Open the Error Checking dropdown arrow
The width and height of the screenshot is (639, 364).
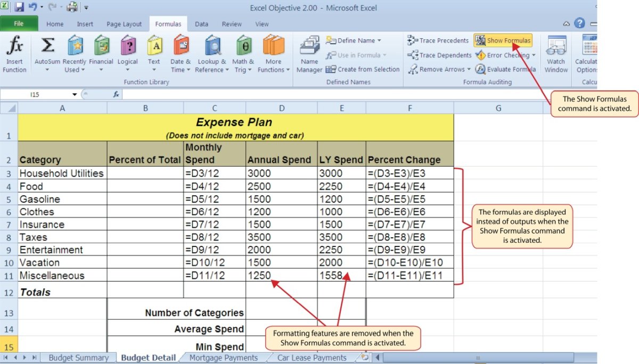[x=534, y=55]
